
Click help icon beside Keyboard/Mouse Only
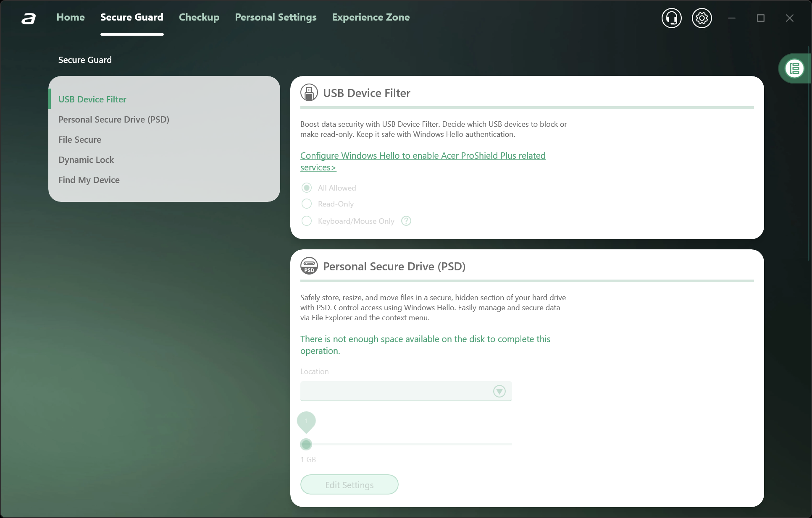click(x=406, y=221)
